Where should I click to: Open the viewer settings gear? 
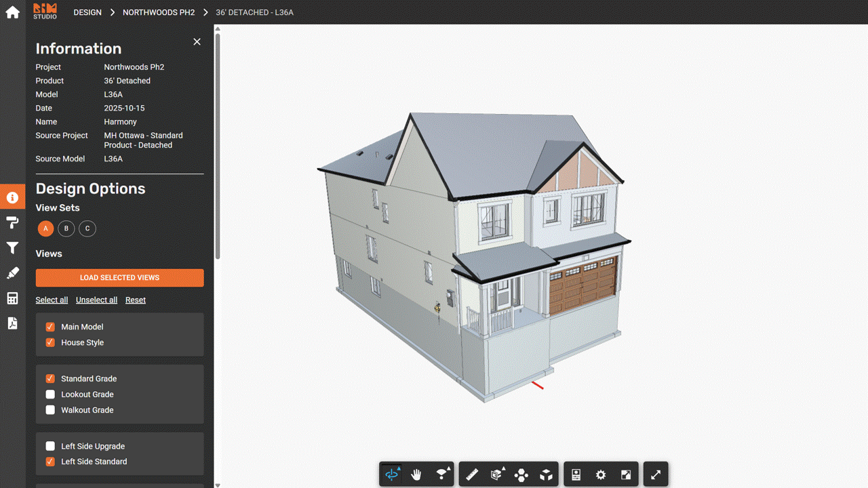[x=599, y=474]
